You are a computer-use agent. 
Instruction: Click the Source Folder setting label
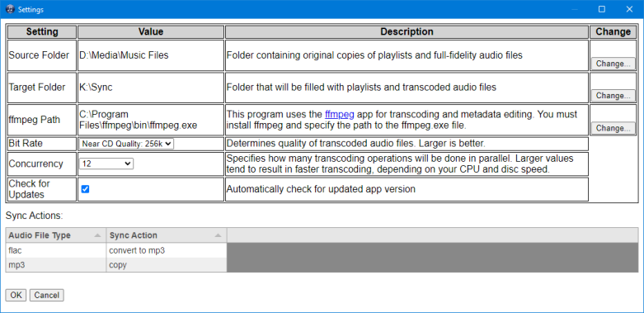[x=39, y=55]
